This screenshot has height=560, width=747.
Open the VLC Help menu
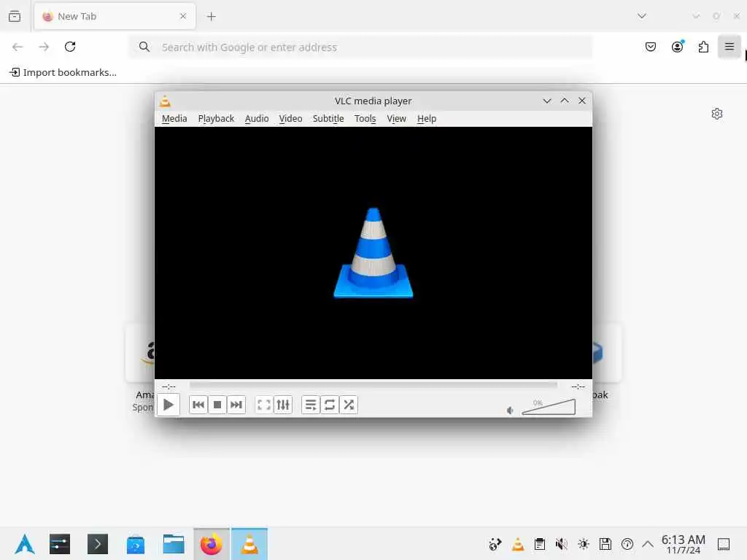(426, 119)
